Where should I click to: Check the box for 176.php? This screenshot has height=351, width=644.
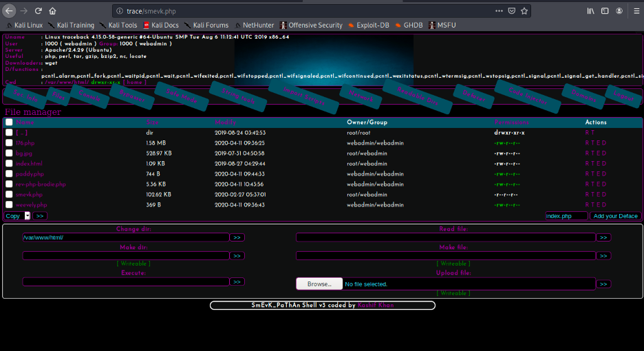9,142
